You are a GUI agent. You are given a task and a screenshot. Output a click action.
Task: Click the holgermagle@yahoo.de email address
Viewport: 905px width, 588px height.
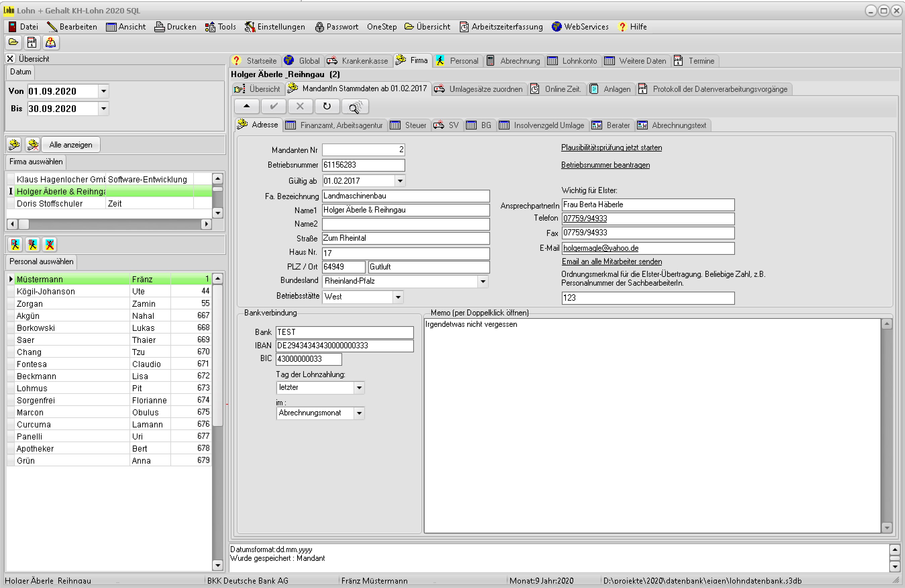pyautogui.click(x=601, y=248)
